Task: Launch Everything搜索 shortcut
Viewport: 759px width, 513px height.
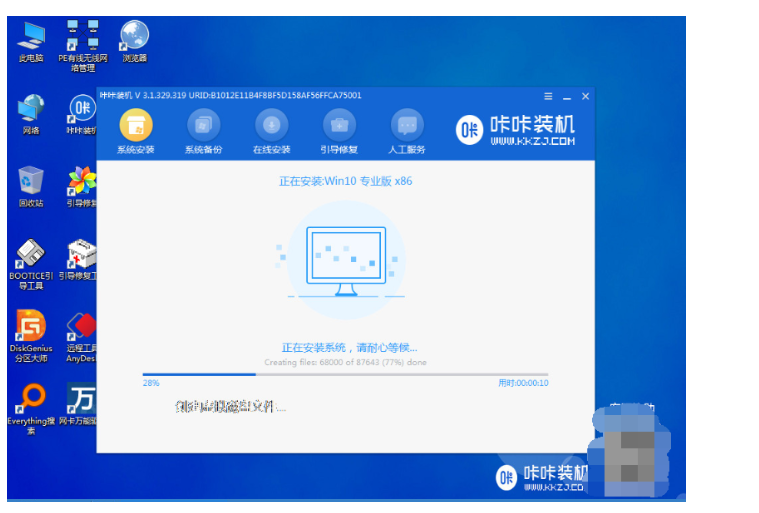Action: pos(31,409)
